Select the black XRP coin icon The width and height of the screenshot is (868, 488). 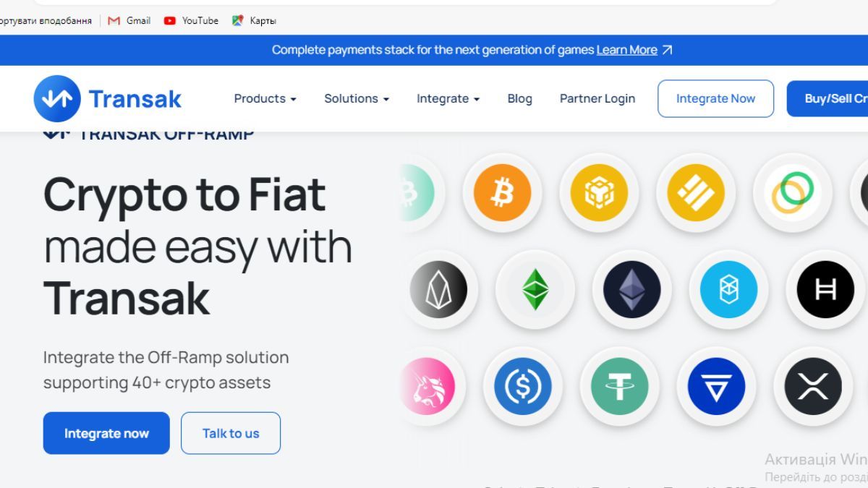coord(813,386)
